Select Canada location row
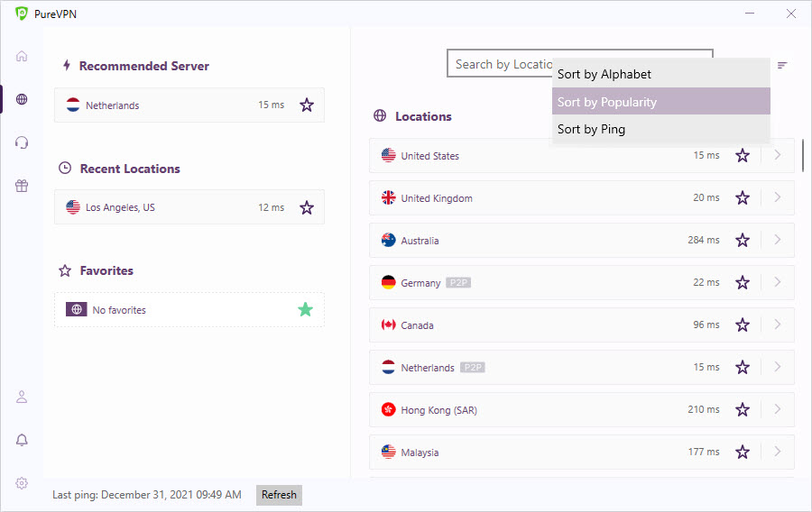Viewport: 812px width, 512px height. point(582,325)
